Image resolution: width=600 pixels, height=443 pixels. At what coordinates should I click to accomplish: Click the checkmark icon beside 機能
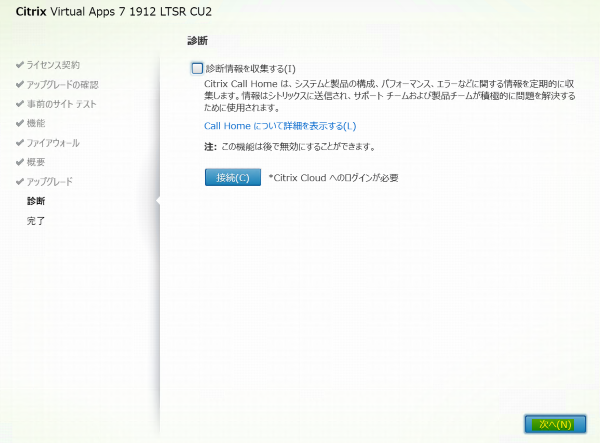[x=20, y=123]
